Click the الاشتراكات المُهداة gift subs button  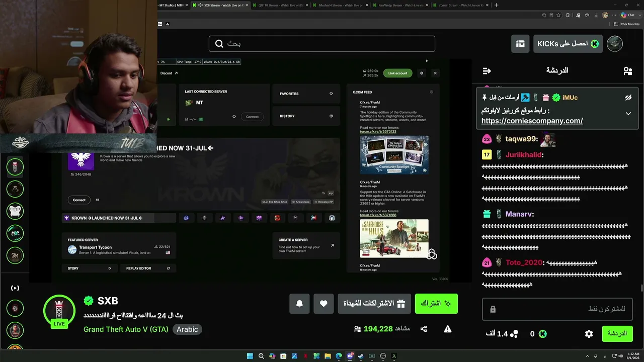[x=374, y=304]
